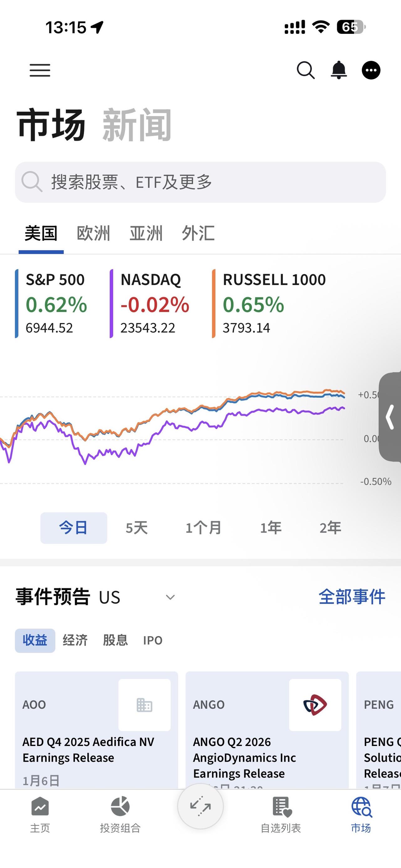Focus the 搜索股票、ETF及更多 search field
The height and width of the screenshot is (868, 401).
200,182
